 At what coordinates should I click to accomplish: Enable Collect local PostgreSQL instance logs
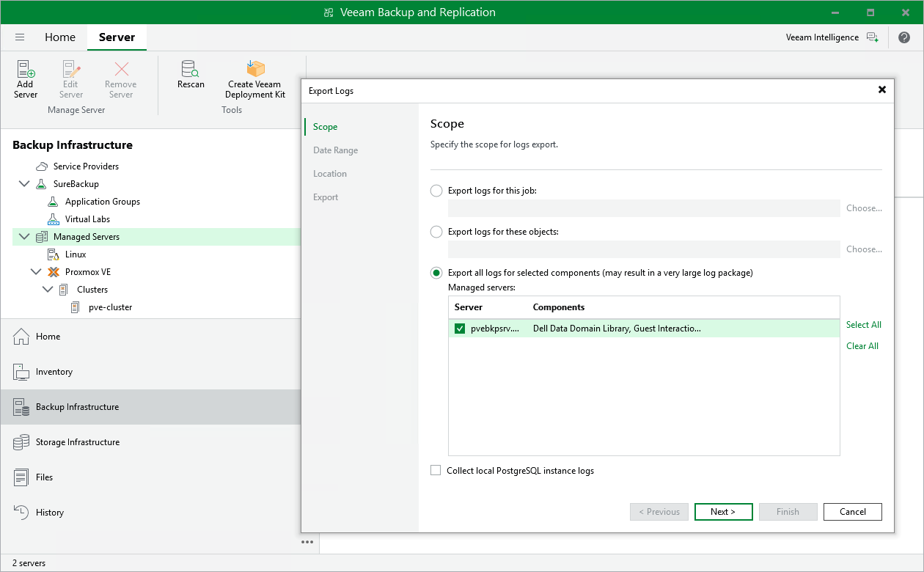point(436,471)
